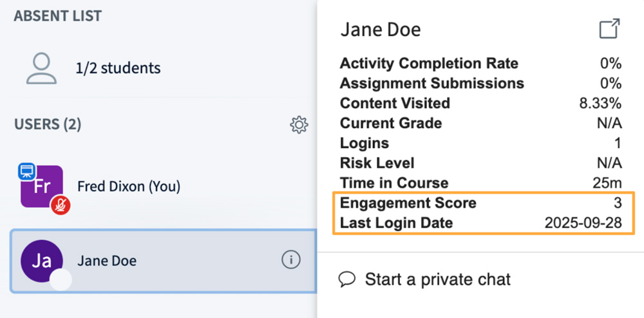Select Jane Doe's name in the users list

point(107,261)
